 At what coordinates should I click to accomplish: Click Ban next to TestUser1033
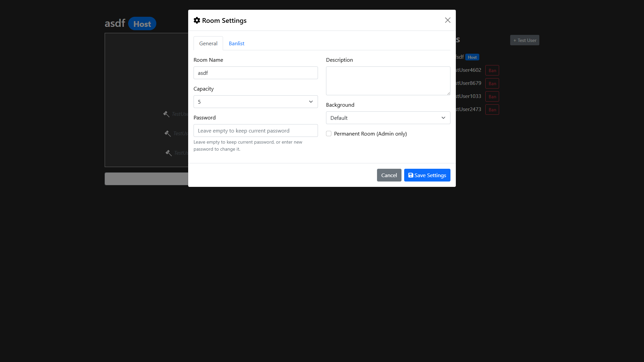(x=492, y=97)
